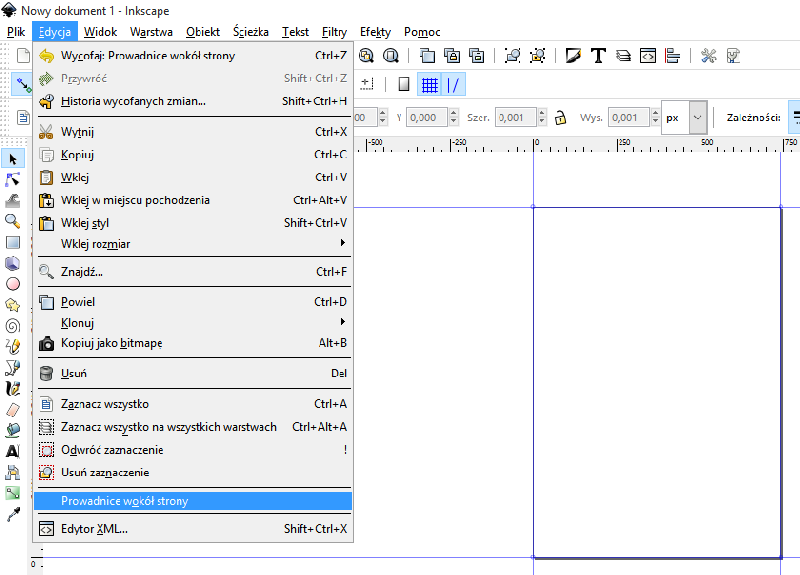
Task: Open the Efekty menu
Action: click(x=375, y=32)
